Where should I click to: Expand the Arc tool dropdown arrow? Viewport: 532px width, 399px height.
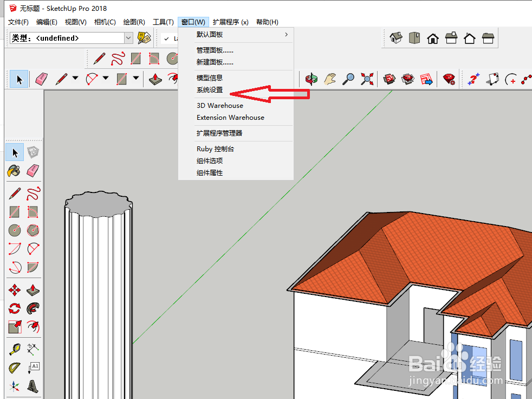tap(106, 78)
